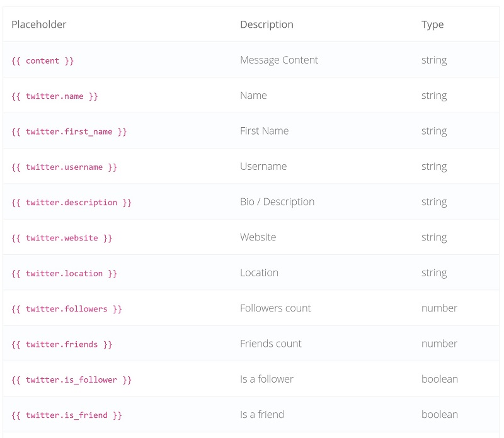Click the {{ twitter.location }} placeholder
Image resolution: width=504 pixels, height=438 pixels.
[64, 273]
